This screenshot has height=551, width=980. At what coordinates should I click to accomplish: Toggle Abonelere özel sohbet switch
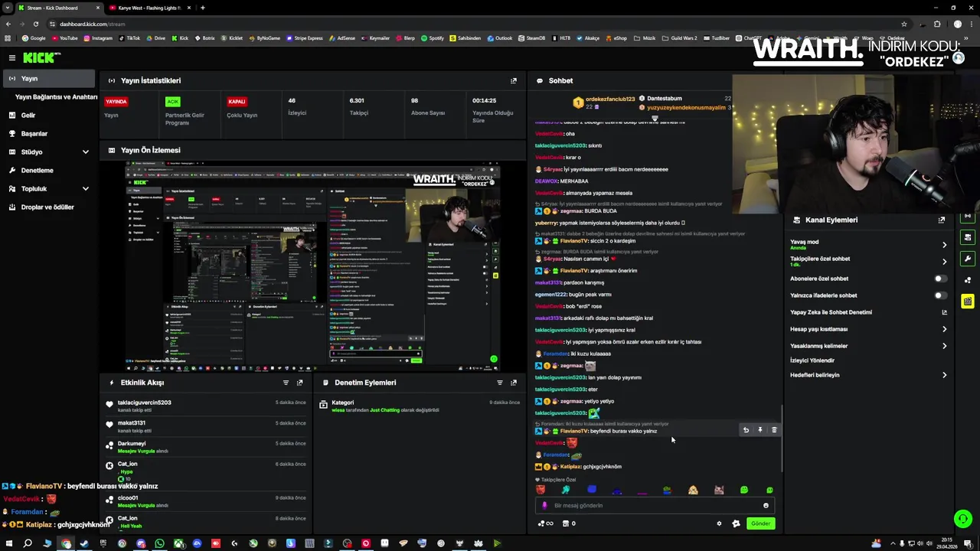(x=940, y=279)
